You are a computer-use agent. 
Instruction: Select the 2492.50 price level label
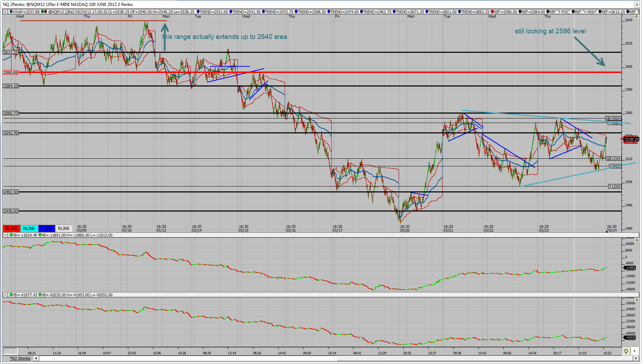tap(10, 192)
